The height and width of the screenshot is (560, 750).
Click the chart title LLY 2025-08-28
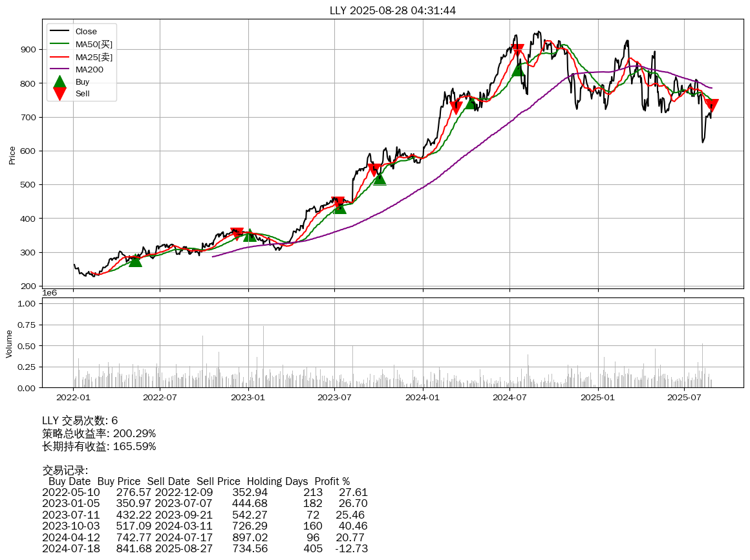[x=392, y=10]
